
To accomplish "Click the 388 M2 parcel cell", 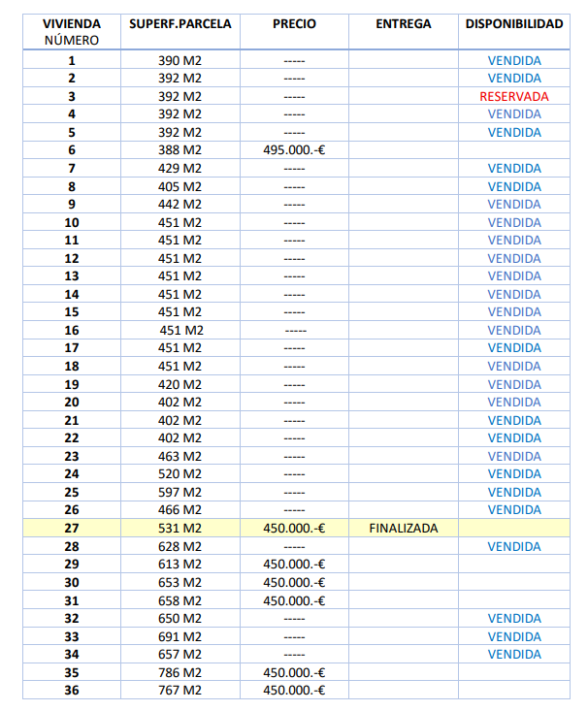I will tap(180, 150).
